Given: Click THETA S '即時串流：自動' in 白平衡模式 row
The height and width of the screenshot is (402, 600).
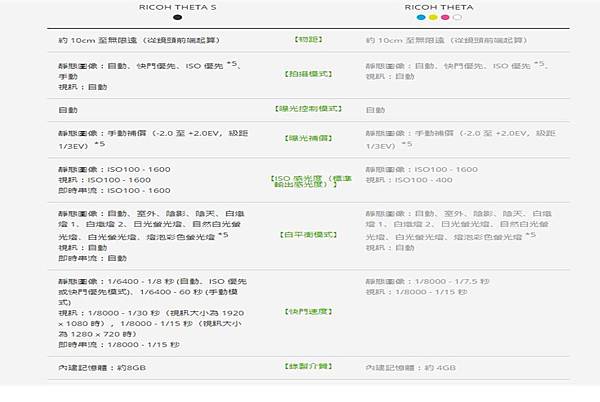Looking at the screenshot, I should (93, 259).
